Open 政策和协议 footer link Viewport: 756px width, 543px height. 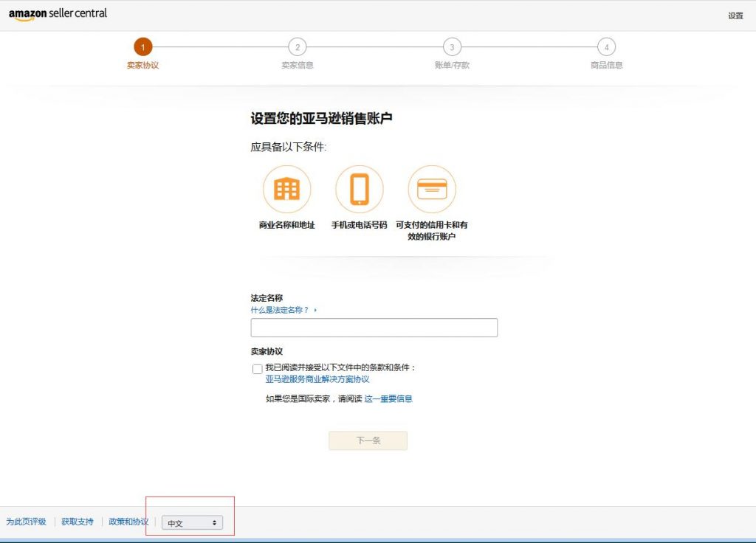[x=128, y=522]
